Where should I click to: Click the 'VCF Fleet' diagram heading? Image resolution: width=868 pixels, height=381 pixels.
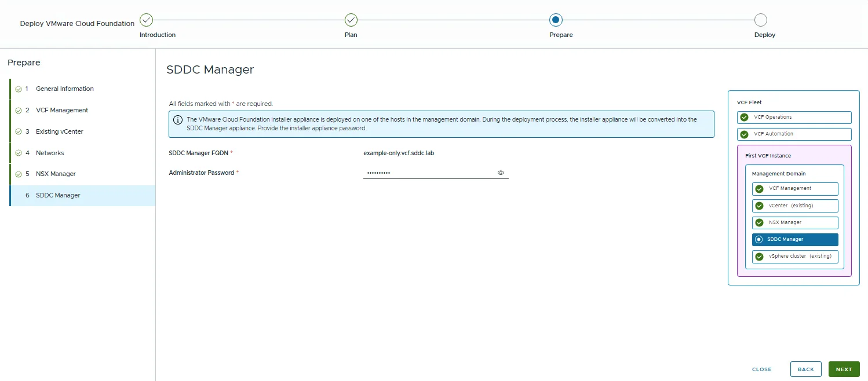[749, 102]
